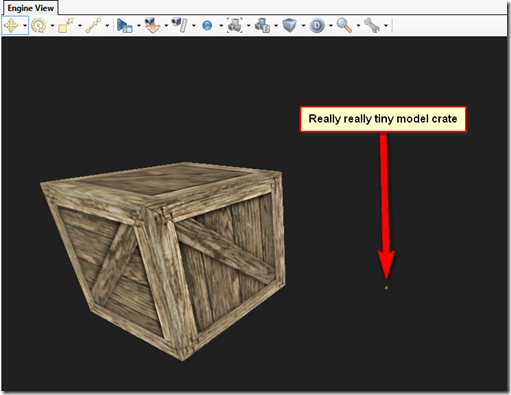
Task: Expand dropdown arrow beside Move tool
Action: pyautogui.click(x=25, y=25)
